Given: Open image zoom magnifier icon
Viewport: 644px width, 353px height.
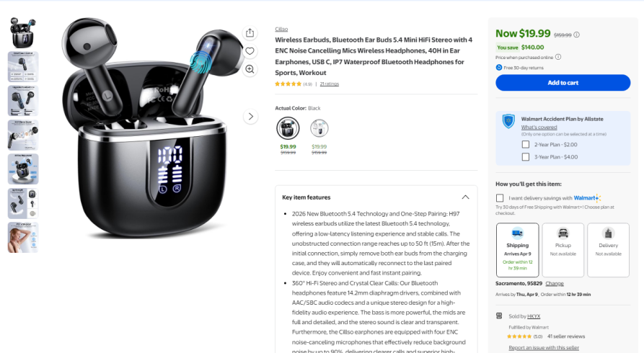Looking at the screenshot, I should click(x=250, y=69).
